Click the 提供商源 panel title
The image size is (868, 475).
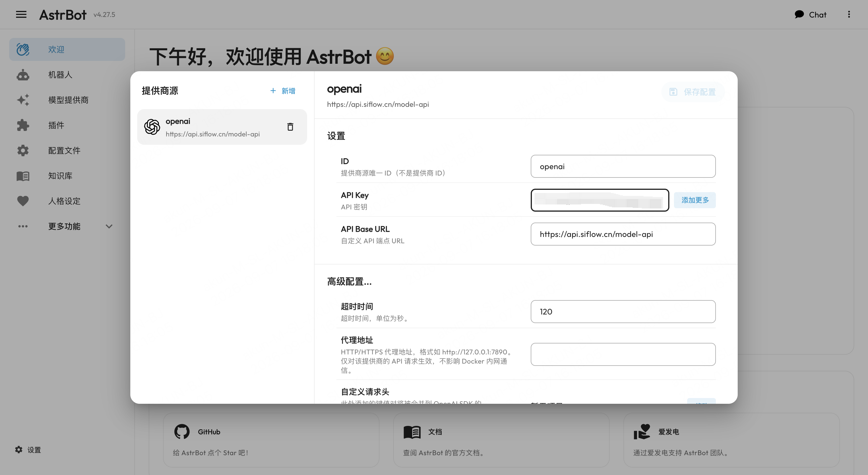(x=160, y=91)
